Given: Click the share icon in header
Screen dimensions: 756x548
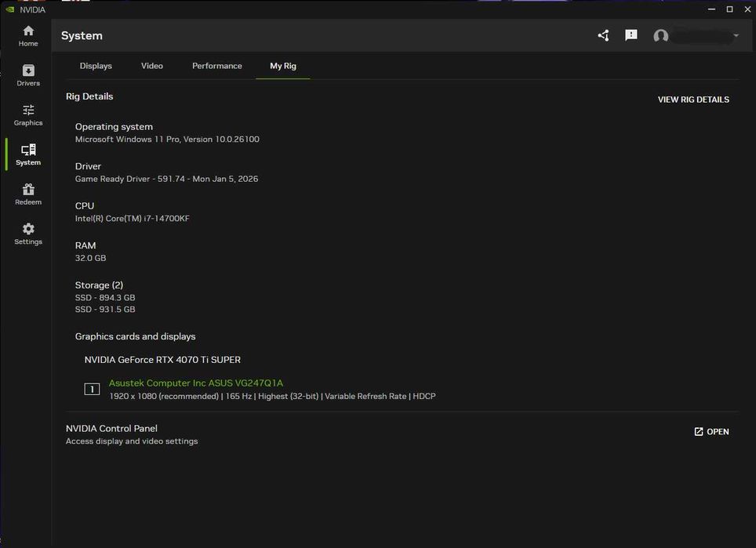Looking at the screenshot, I should pos(603,35).
